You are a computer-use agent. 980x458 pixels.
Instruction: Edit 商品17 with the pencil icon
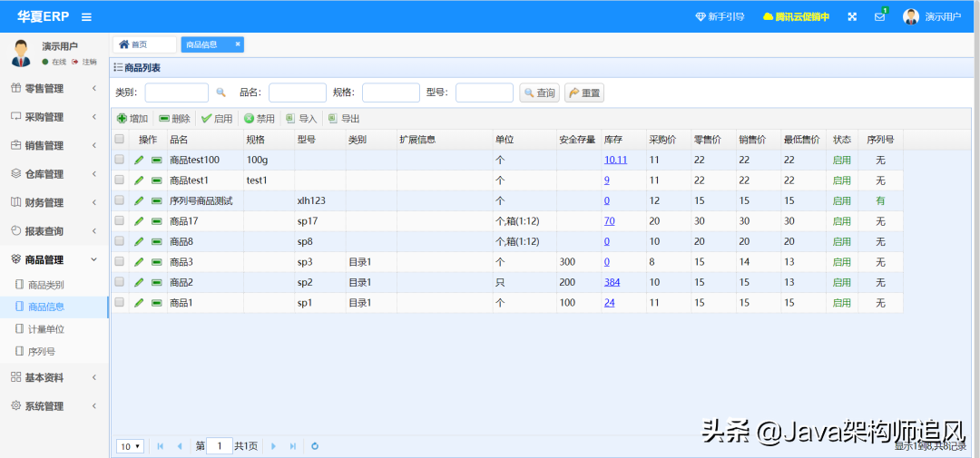click(x=139, y=221)
